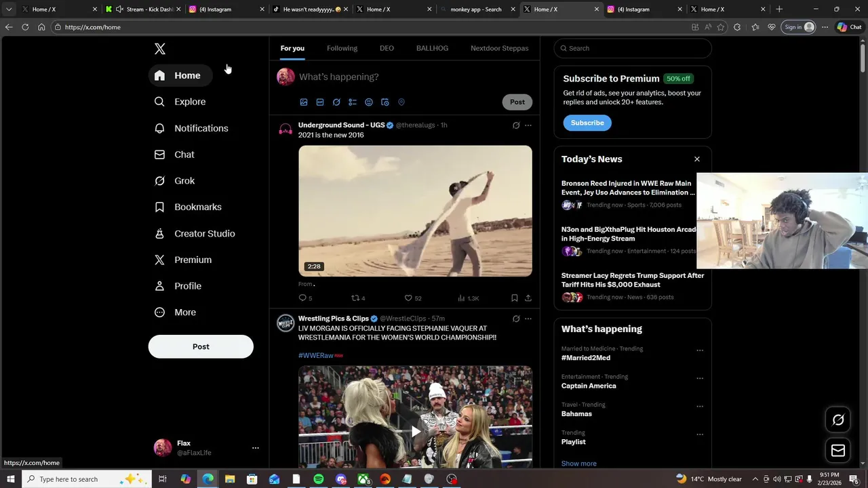Add this page to favorites star
The height and width of the screenshot is (488, 868).
click(721, 27)
